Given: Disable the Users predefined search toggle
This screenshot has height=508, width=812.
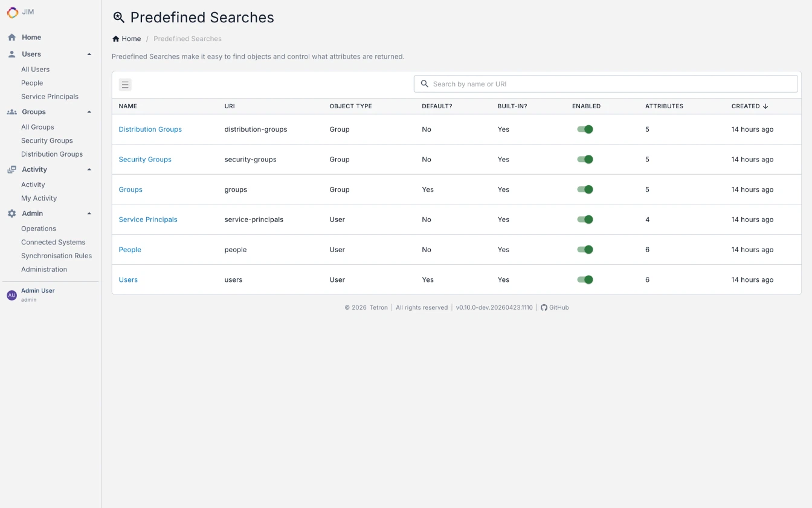Looking at the screenshot, I should coord(585,279).
